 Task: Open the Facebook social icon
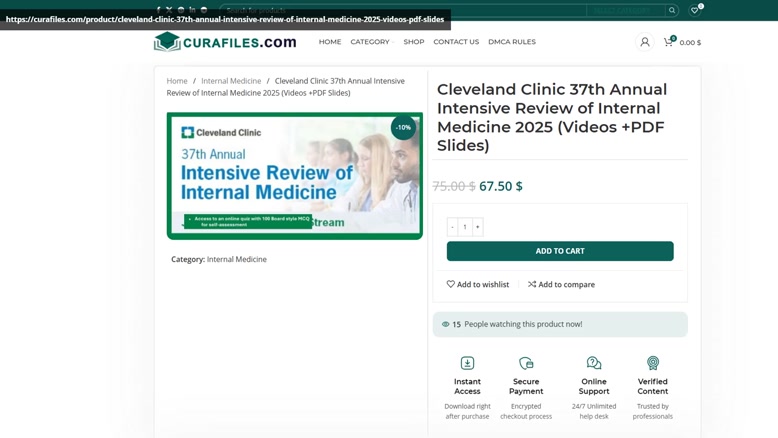[x=158, y=10]
